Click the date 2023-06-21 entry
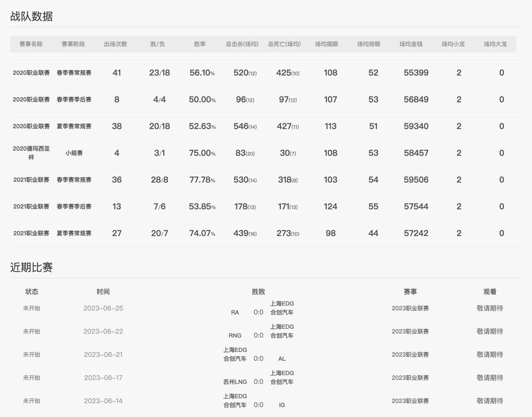Viewport: 532px width, 417px height. point(103,354)
